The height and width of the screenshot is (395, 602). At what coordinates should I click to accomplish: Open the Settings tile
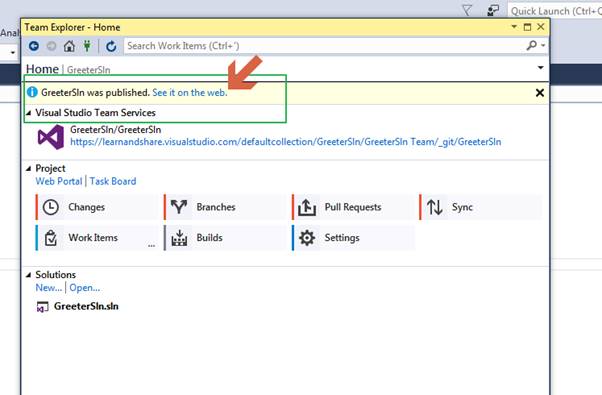coord(353,238)
